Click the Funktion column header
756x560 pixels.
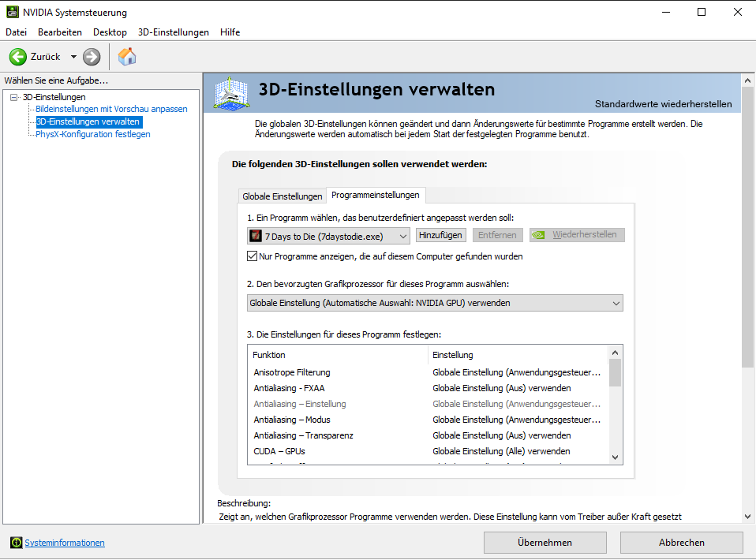tap(338, 355)
